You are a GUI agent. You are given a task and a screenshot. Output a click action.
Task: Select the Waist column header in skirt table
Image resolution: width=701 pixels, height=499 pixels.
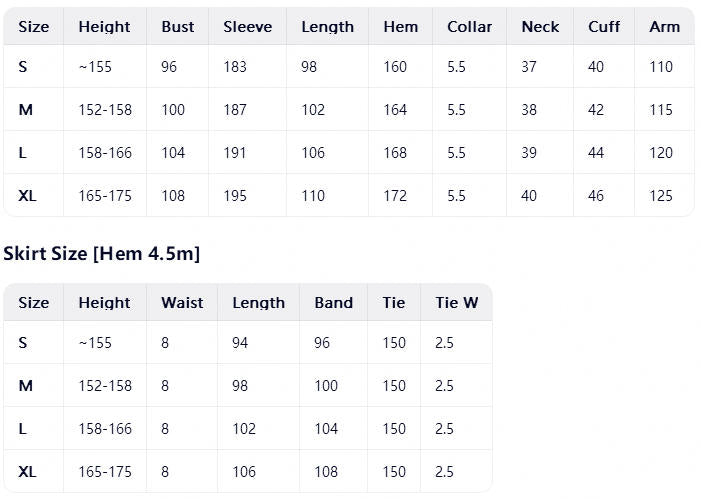point(182,303)
